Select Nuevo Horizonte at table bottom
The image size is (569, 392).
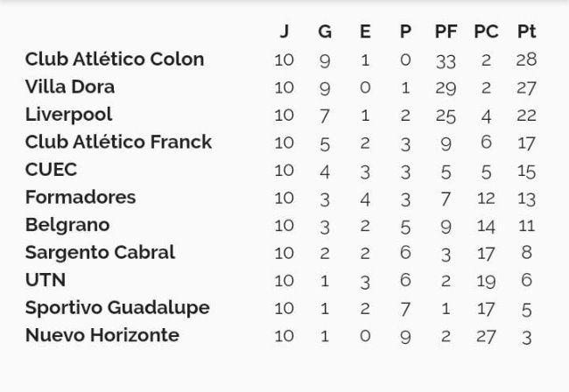click(102, 335)
